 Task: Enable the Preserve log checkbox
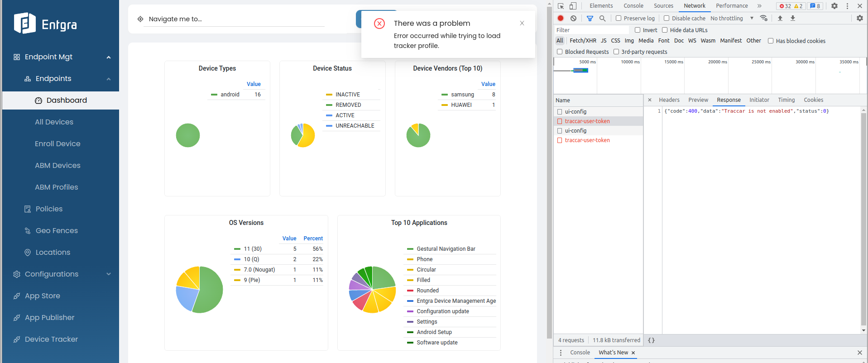tap(619, 18)
